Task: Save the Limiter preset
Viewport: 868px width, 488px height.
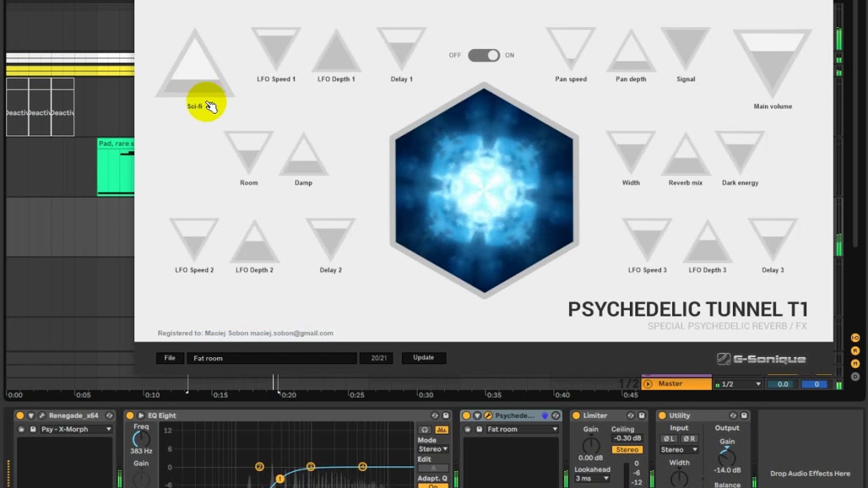Action: pos(642,415)
